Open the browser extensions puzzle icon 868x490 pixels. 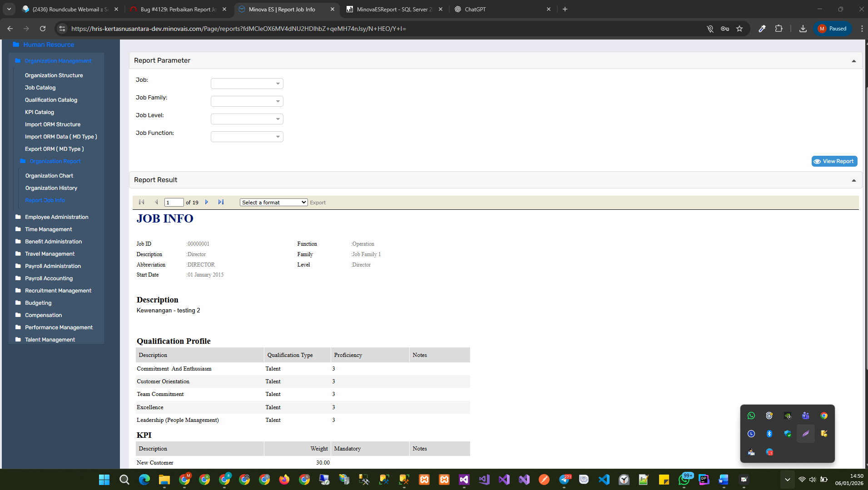point(779,29)
